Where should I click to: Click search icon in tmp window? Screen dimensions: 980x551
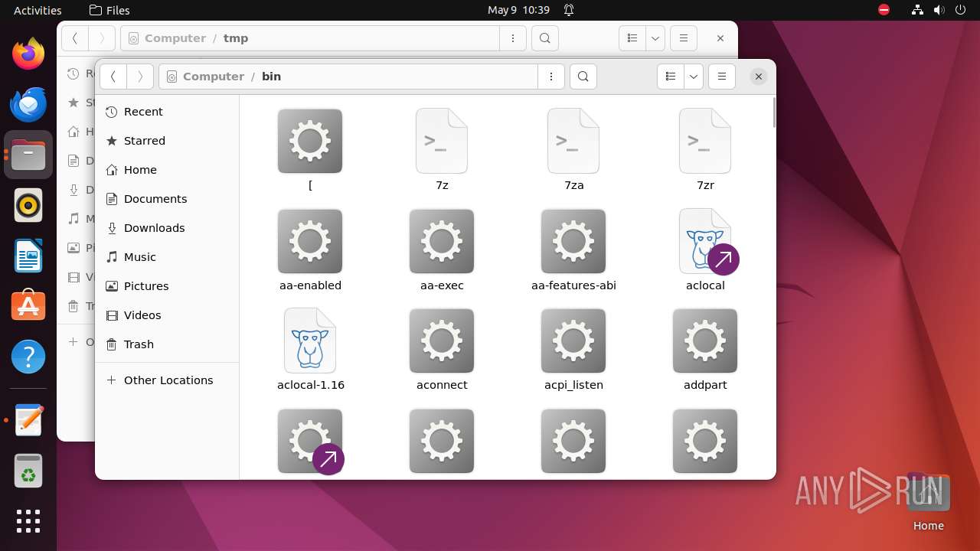coord(545,38)
